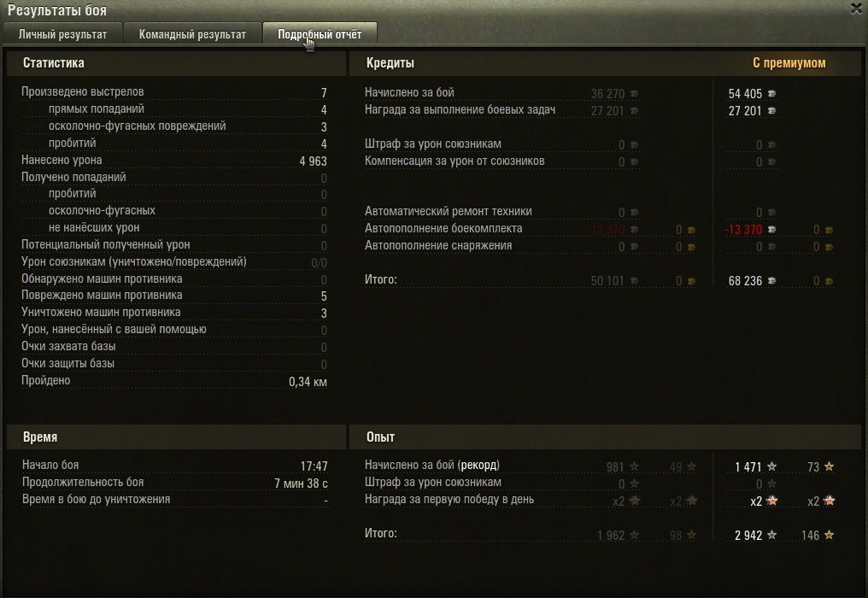
Task: Click Награда за первую победу в день label
Action: (x=449, y=500)
